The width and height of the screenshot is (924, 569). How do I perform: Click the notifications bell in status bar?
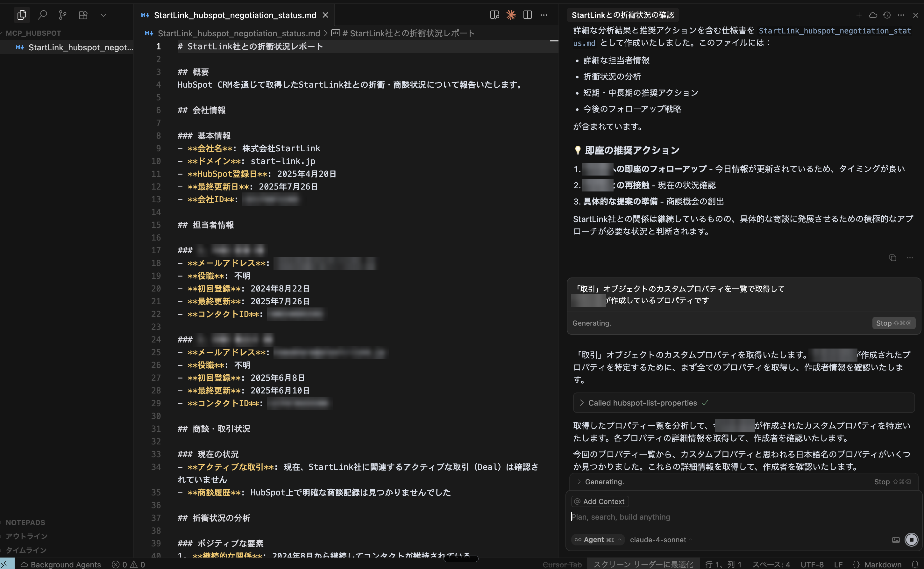(x=915, y=564)
